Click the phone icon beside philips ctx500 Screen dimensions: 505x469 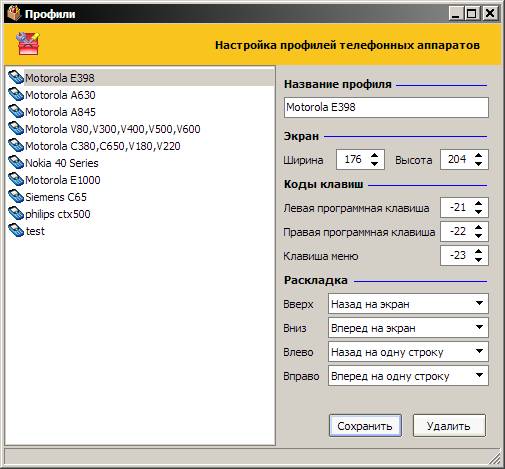pyautogui.click(x=16, y=214)
